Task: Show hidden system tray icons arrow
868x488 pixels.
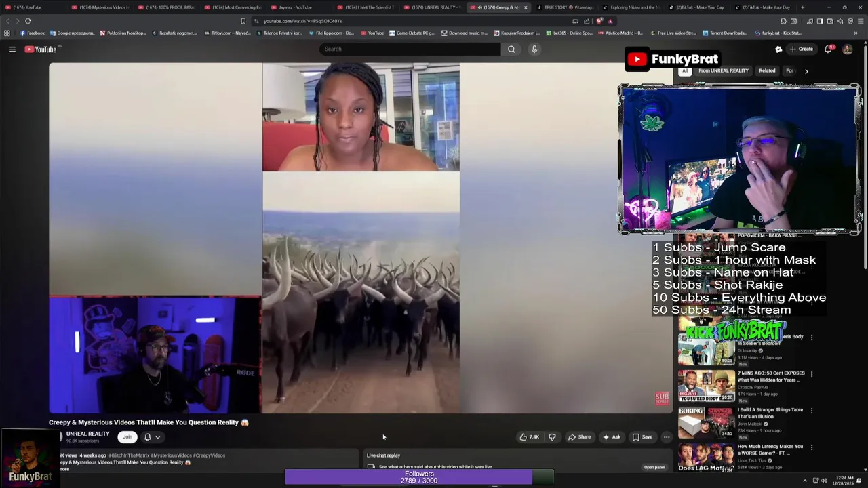Action: 805,481
